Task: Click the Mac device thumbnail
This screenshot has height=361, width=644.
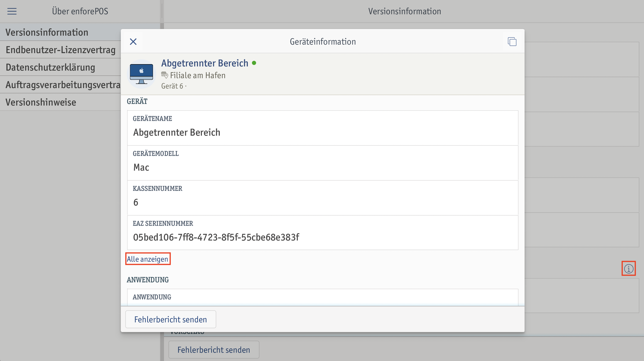Action: pos(141,74)
